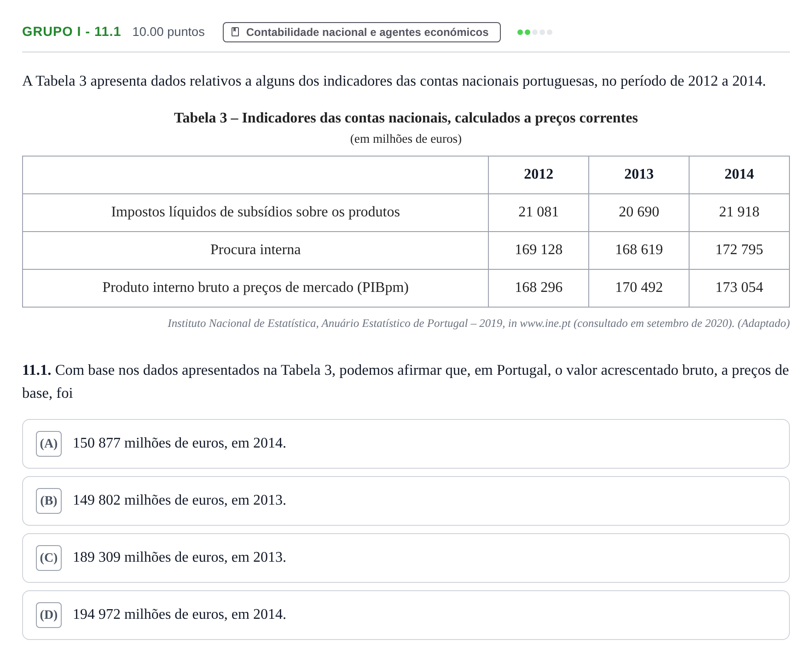Click the Instituto Nacional de Estatística source citation

pyautogui.click(x=479, y=323)
